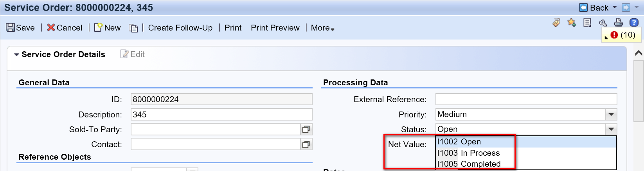The height and width of the screenshot is (171, 644).
Task: Collapse the Status dropdown arrow
Action: tap(611, 129)
